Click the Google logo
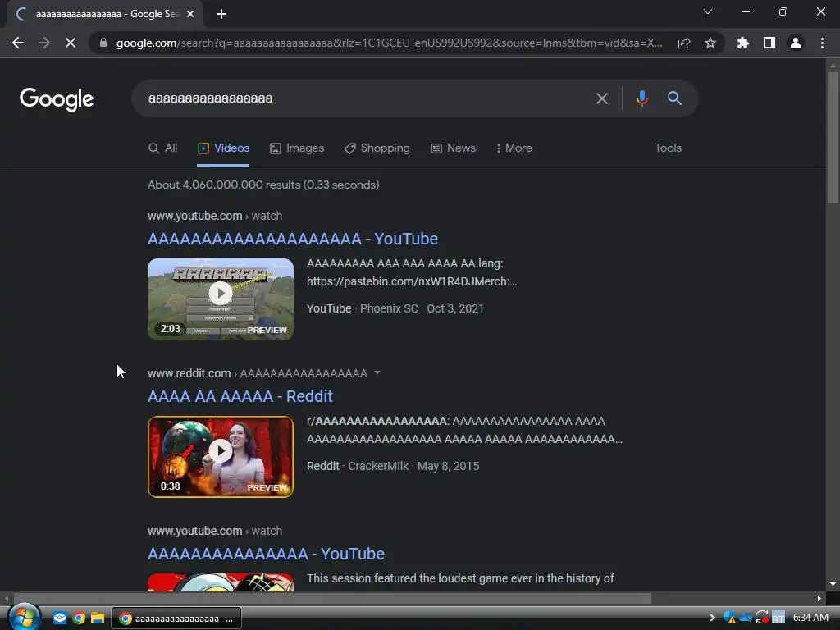 tap(57, 99)
